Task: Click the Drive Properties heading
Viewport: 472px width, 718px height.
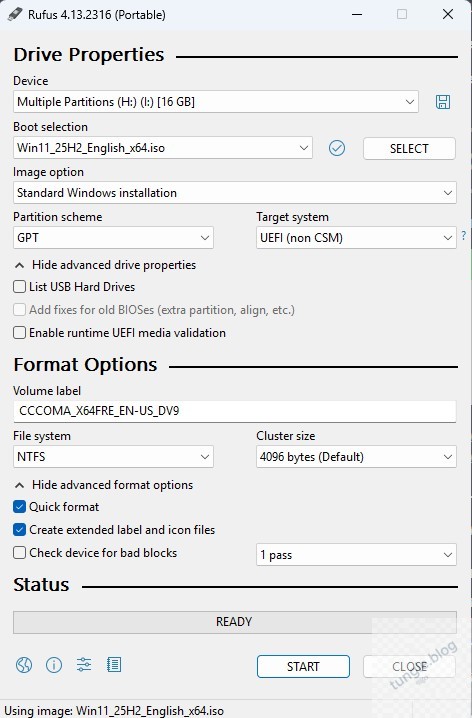Action: tap(89, 54)
